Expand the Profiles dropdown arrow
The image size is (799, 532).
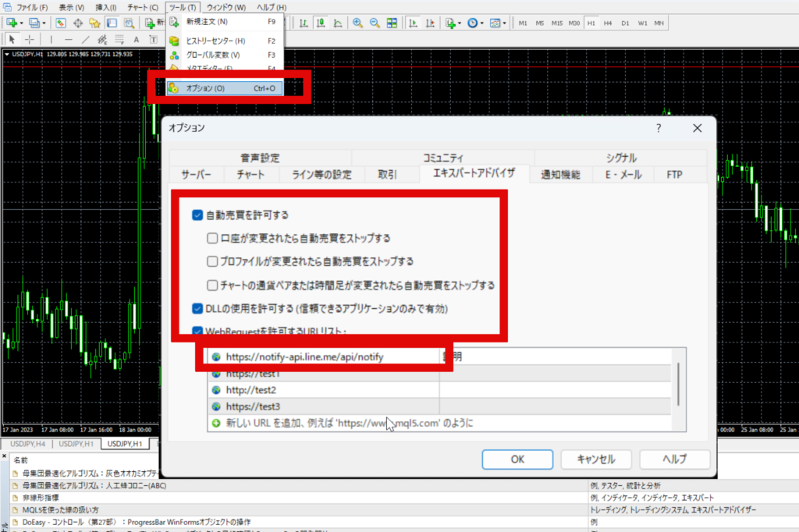click(x=44, y=23)
